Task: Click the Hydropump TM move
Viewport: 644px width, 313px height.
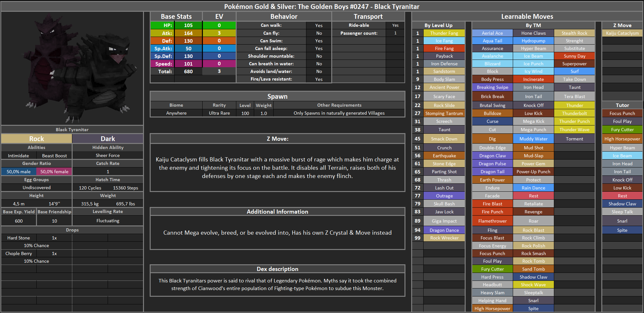Action: pos(533,41)
